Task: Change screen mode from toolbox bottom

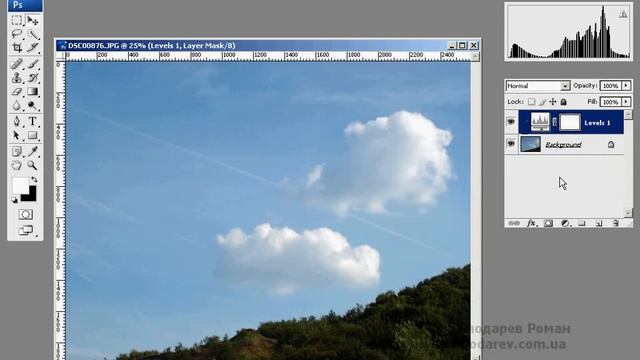Action: (25, 231)
